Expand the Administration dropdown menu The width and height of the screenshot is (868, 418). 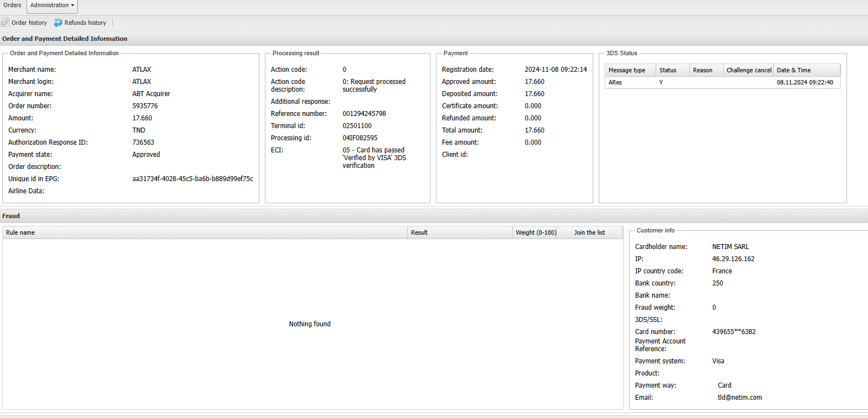point(52,6)
